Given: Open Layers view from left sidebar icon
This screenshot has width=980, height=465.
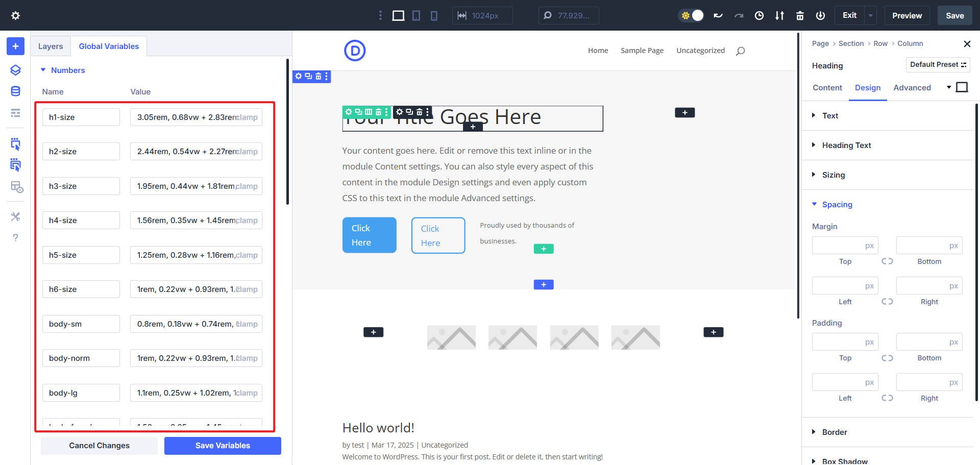Looking at the screenshot, I should click(15, 70).
